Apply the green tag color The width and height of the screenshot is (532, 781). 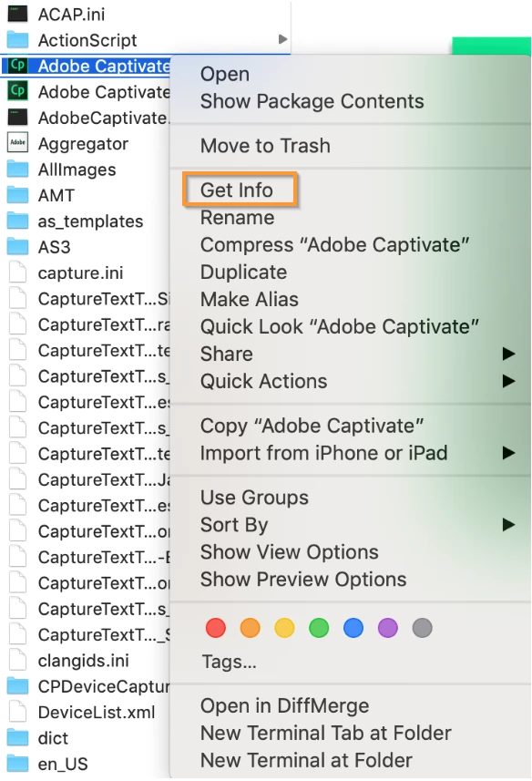(319, 628)
